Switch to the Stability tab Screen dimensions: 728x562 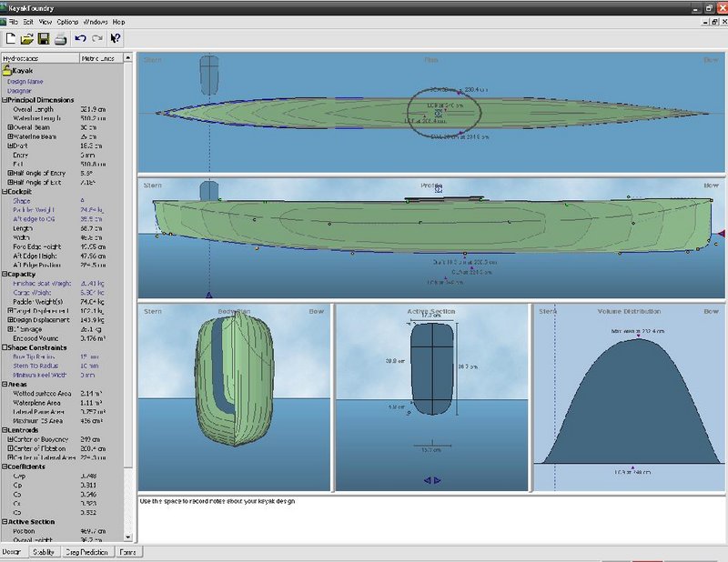(x=44, y=552)
